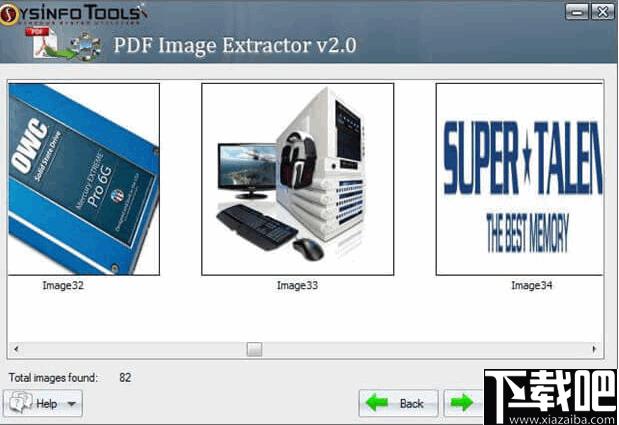Click the Total images found label
Screen dimensions: 619x425
point(53,378)
